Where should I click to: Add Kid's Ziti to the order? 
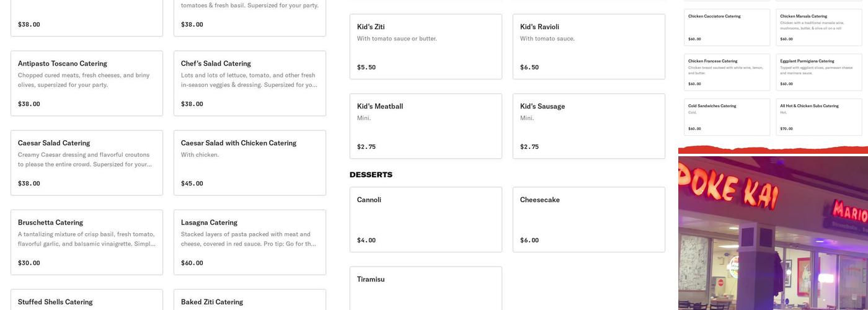click(425, 46)
